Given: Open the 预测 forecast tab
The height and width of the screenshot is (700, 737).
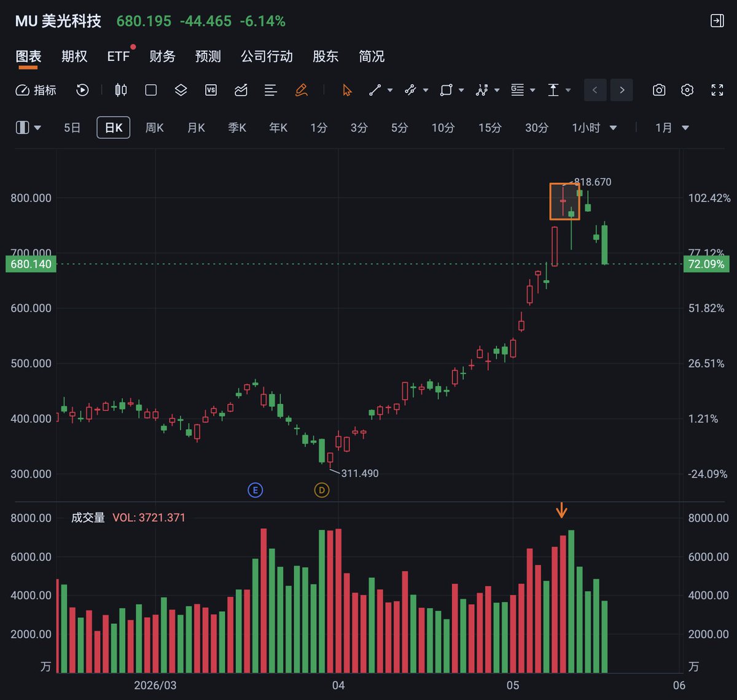Looking at the screenshot, I should (x=208, y=56).
